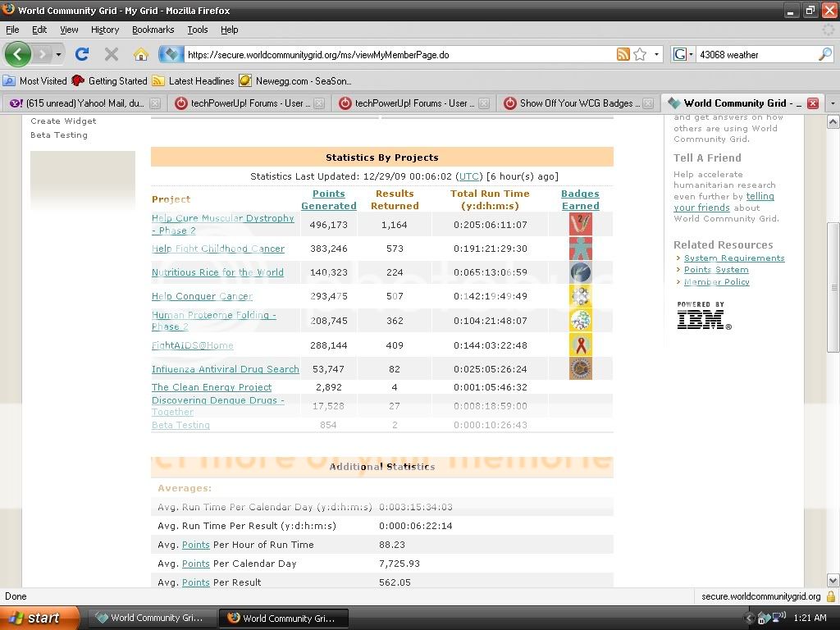This screenshot has width=840, height=630.
Task: Expand the address bar URL dropdown
Action: coord(656,55)
